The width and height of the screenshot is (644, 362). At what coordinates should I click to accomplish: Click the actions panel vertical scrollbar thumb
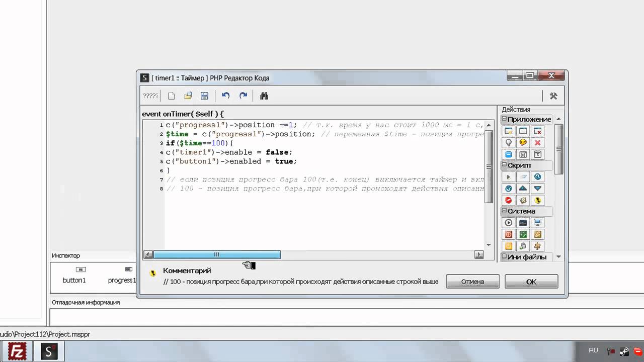(558, 149)
